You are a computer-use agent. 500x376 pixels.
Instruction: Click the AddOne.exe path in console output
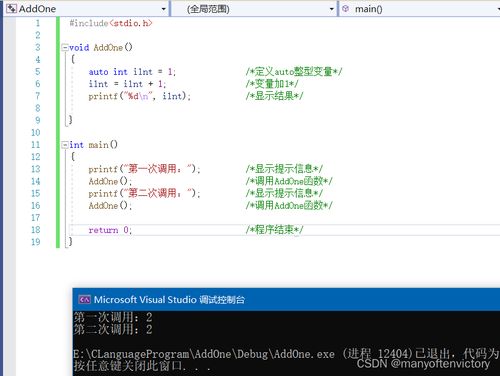[204, 354]
